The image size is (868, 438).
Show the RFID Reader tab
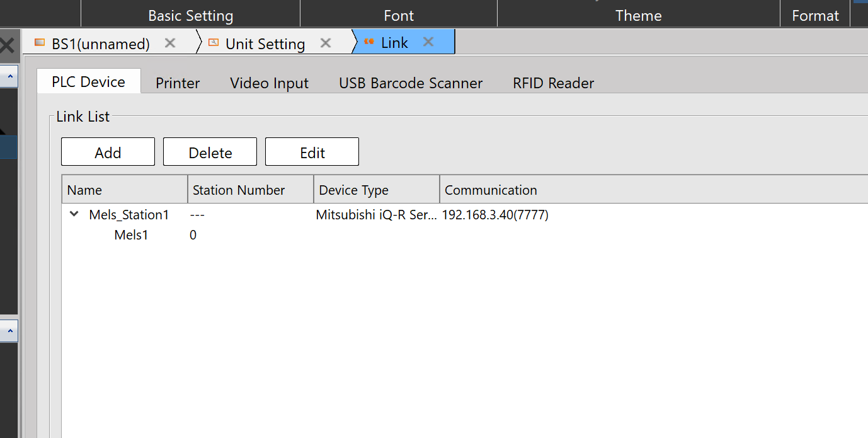553,83
